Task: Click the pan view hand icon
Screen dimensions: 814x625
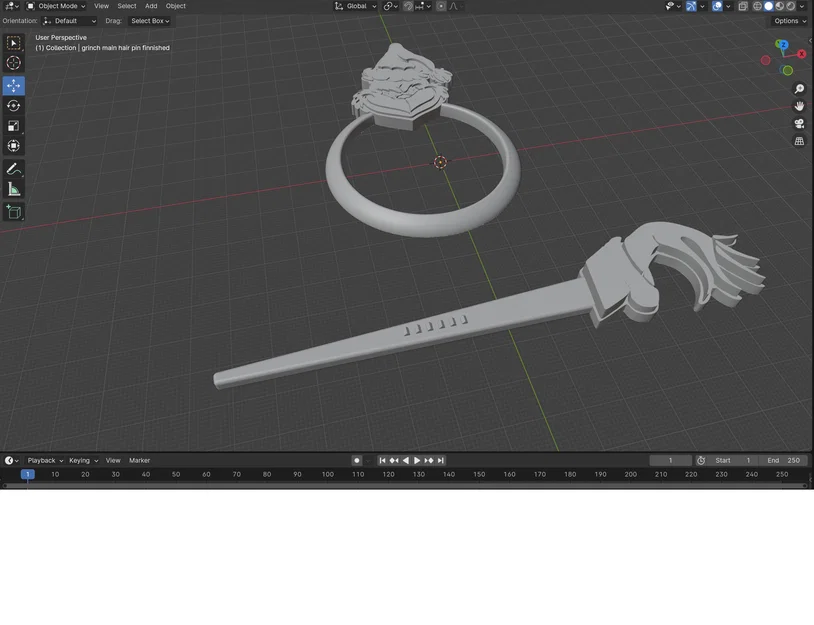Action: click(799, 106)
